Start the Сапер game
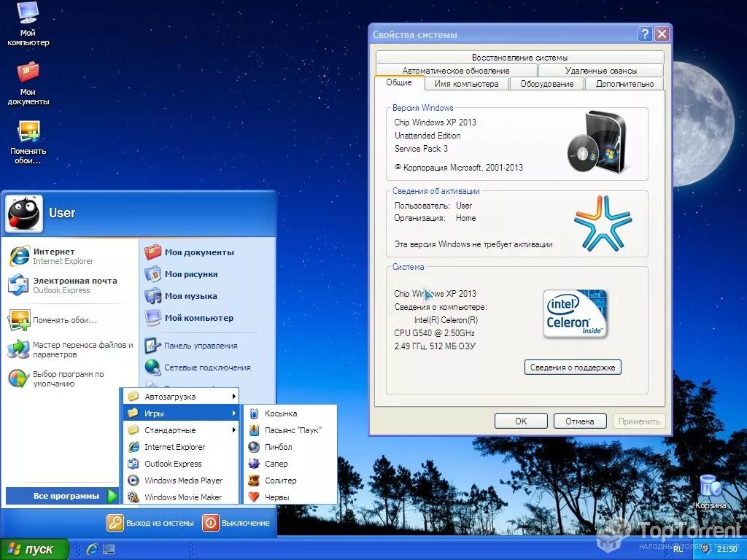747x560 pixels. click(x=290, y=463)
